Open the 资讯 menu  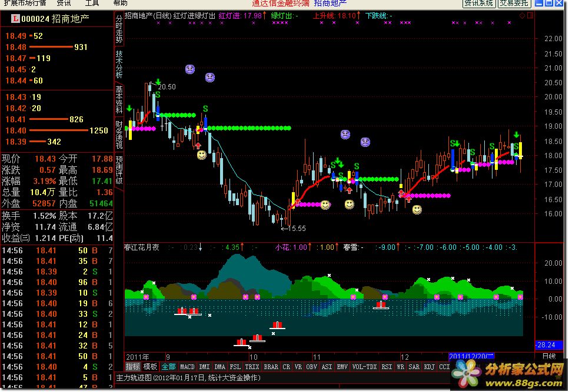coord(64,4)
